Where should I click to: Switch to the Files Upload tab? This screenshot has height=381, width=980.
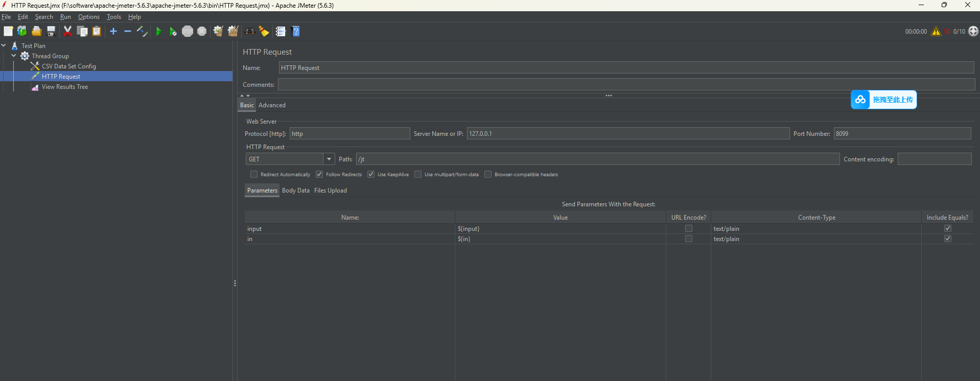[331, 190]
